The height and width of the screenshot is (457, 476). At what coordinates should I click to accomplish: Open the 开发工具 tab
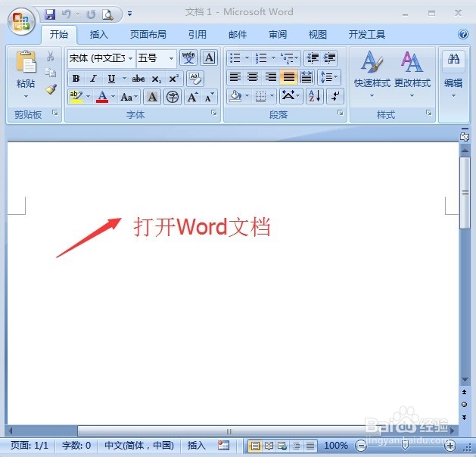point(367,34)
